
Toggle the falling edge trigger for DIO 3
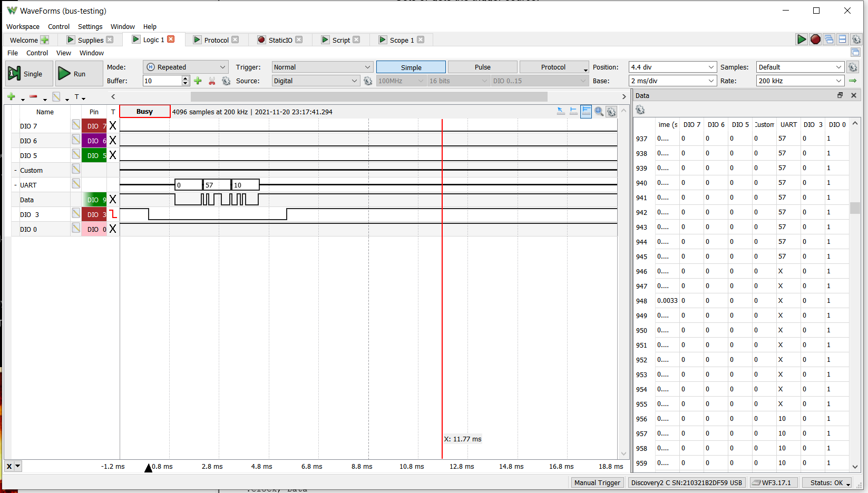(x=113, y=214)
